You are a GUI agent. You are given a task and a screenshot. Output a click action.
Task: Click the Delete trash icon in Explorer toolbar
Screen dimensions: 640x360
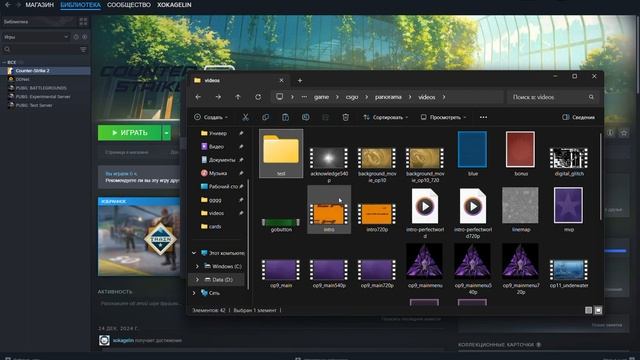[345, 118]
